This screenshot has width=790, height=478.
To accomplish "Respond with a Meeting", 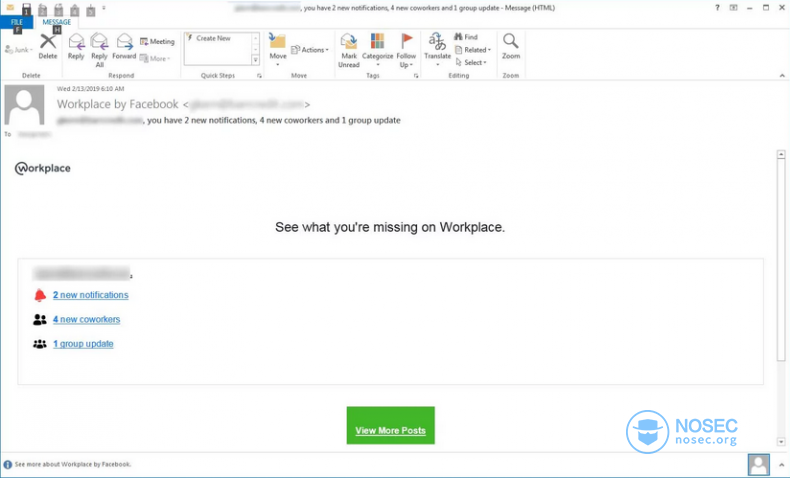I will tap(157, 41).
